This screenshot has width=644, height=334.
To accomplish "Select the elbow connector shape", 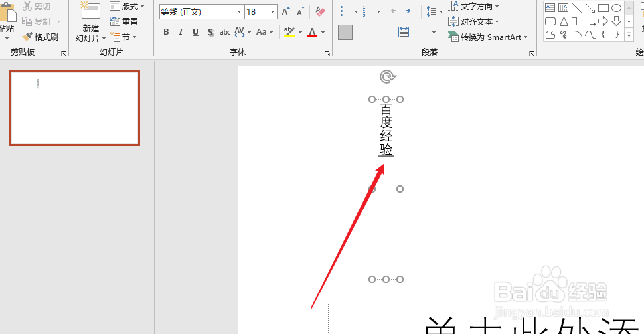I will tap(577, 21).
